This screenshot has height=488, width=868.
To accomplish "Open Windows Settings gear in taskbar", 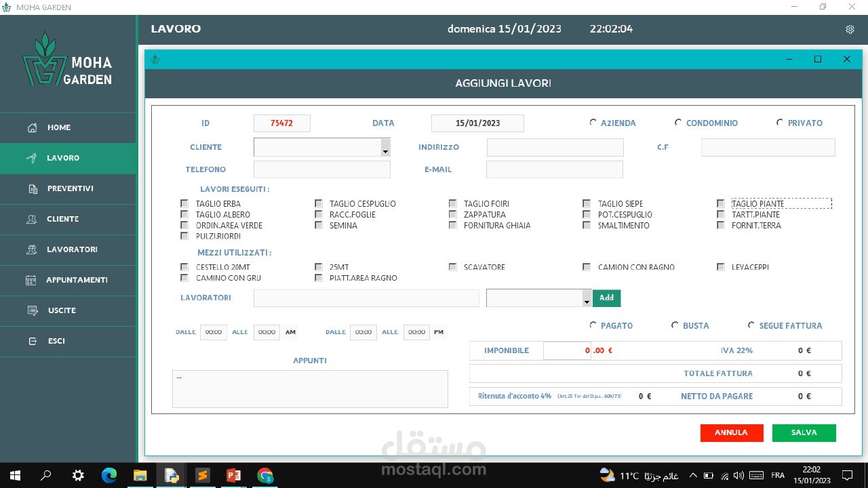I will [x=78, y=475].
